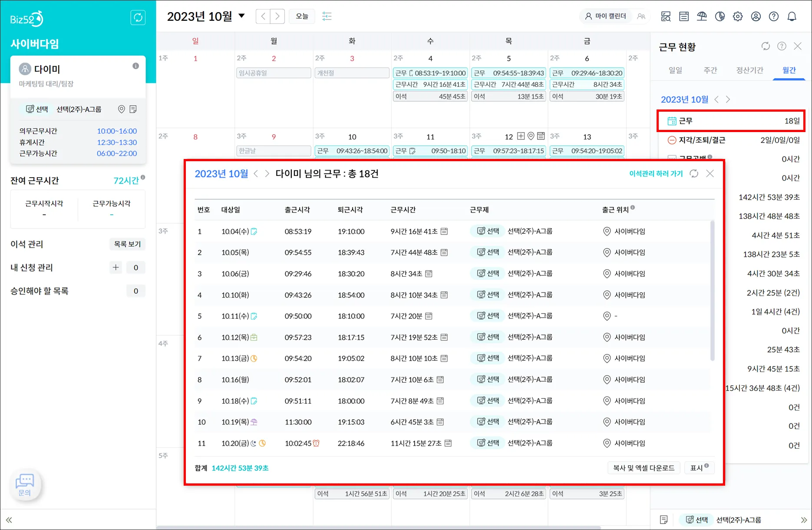Go to the next month in the calendar

[277, 17]
